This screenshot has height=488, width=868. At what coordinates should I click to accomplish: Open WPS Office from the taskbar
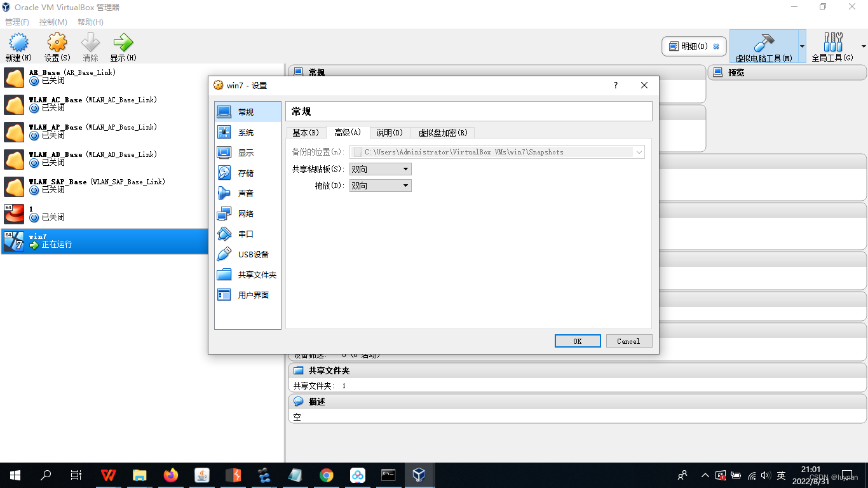pos(109,475)
